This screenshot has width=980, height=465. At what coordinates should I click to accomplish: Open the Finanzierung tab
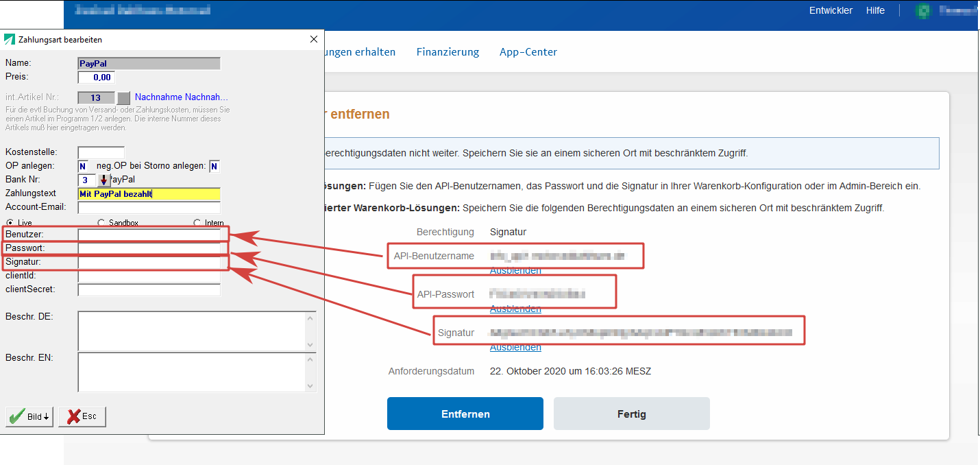(x=448, y=52)
